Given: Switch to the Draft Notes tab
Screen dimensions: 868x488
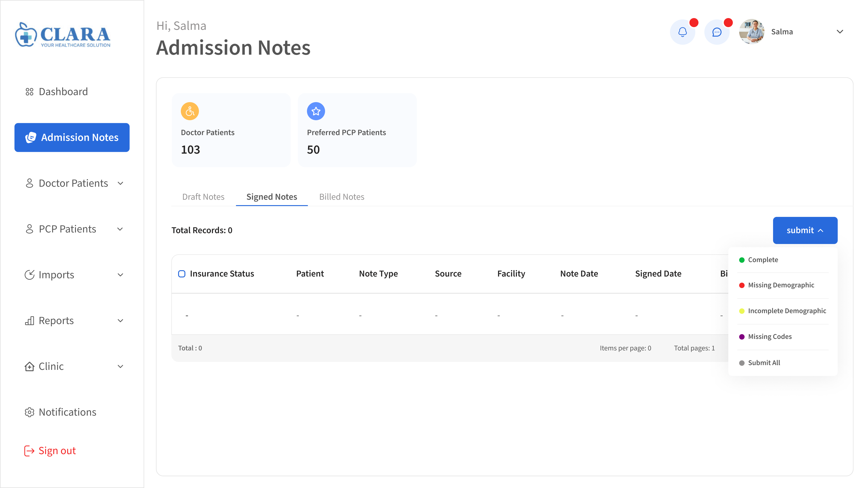Looking at the screenshot, I should coord(203,197).
